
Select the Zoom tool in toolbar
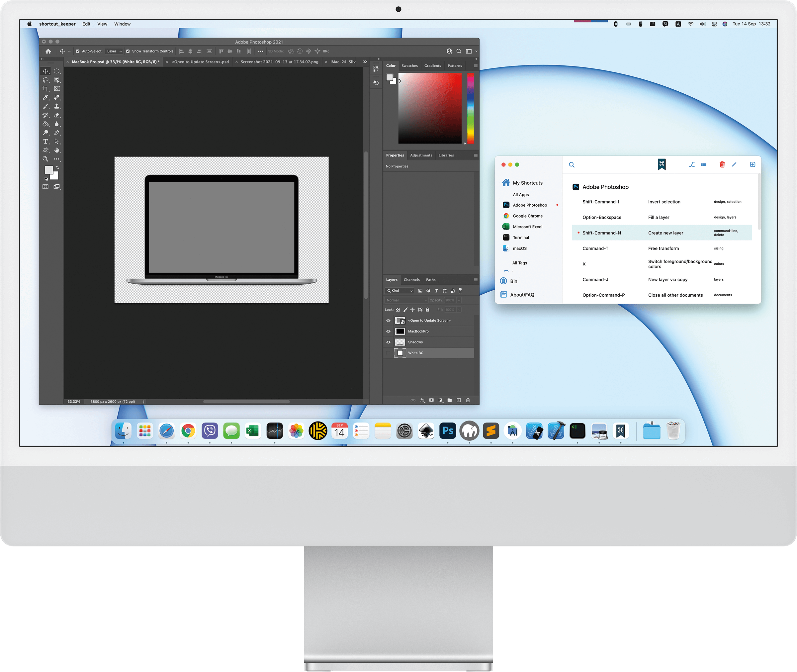45,159
